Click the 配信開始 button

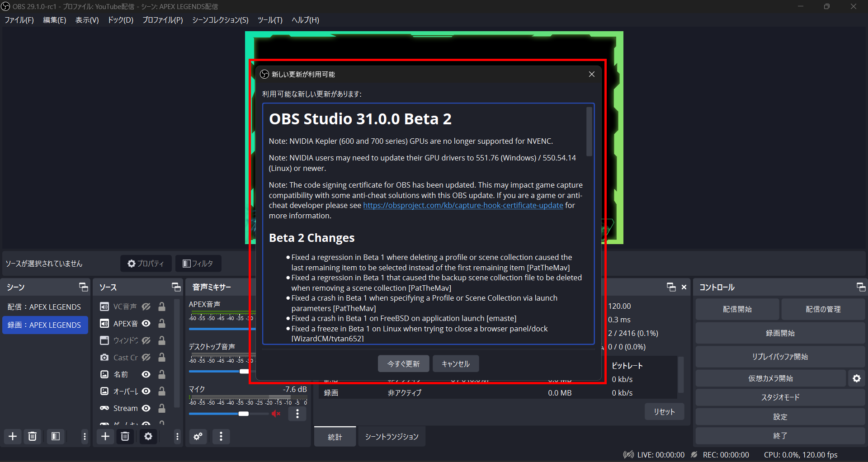[x=737, y=309]
